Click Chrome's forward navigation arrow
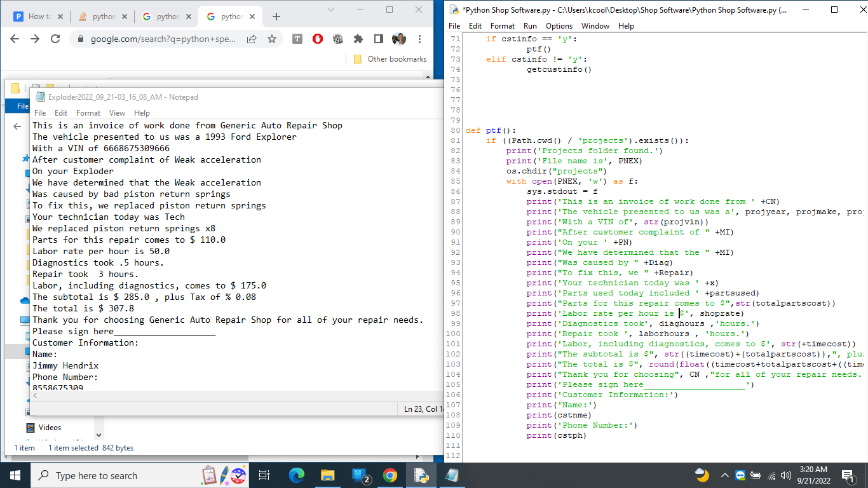The image size is (868, 488). click(x=35, y=39)
